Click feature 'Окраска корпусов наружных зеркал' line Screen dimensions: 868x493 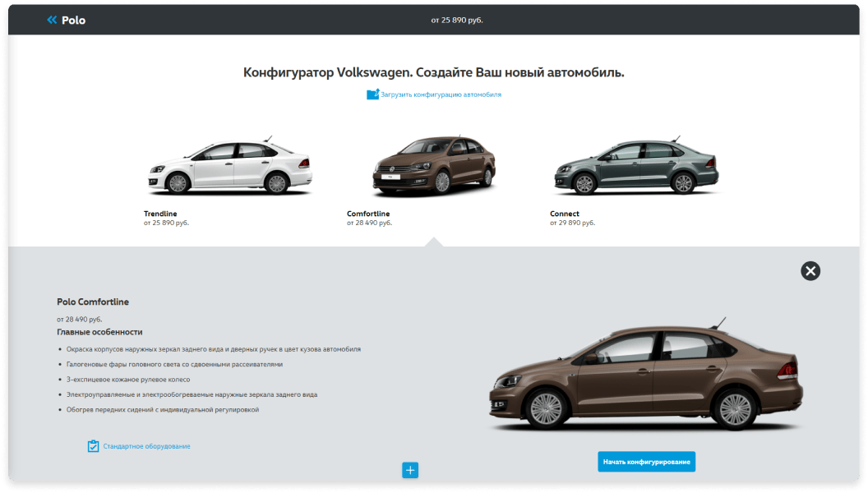click(214, 350)
